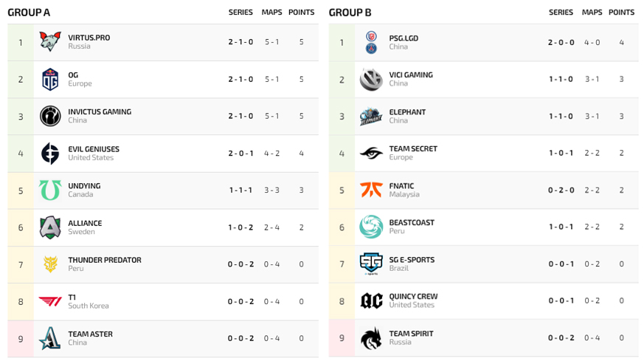This screenshot has height=364, width=644.
Task: Click the Group A heading
Action: tap(30, 13)
